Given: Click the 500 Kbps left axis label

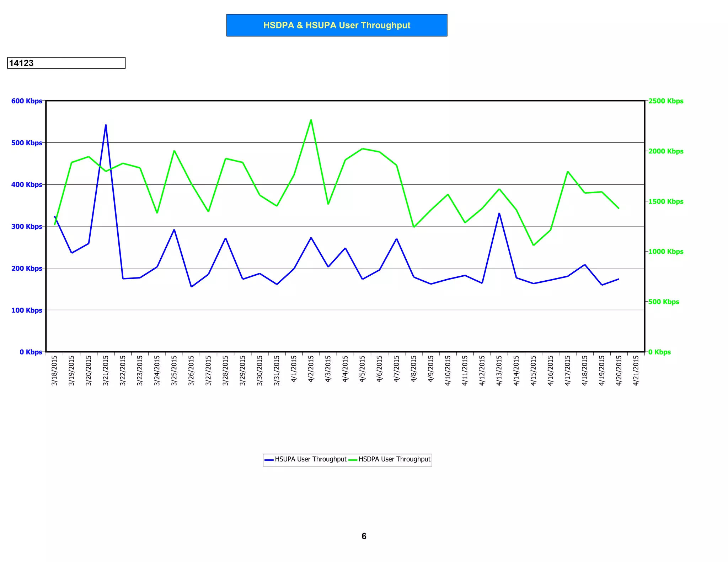Looking at the screenshot, I should pyautogui.click(x=27, y=143).
